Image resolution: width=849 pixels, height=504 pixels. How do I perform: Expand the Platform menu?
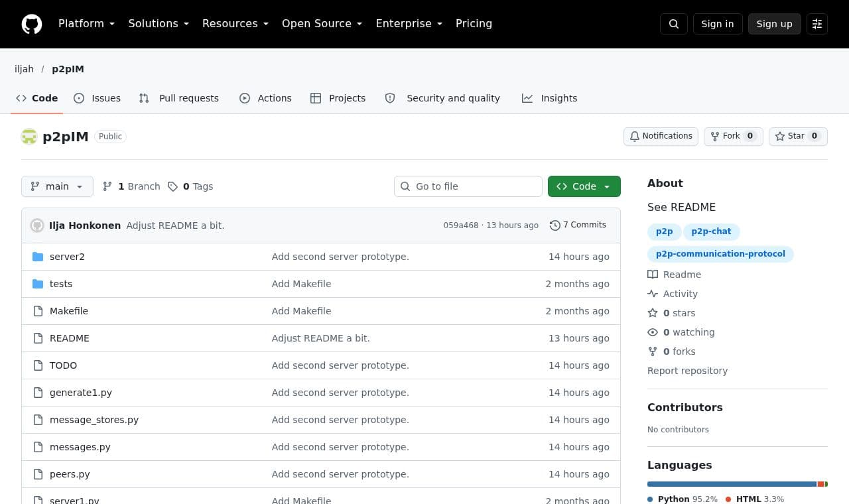tap(87, 24)
